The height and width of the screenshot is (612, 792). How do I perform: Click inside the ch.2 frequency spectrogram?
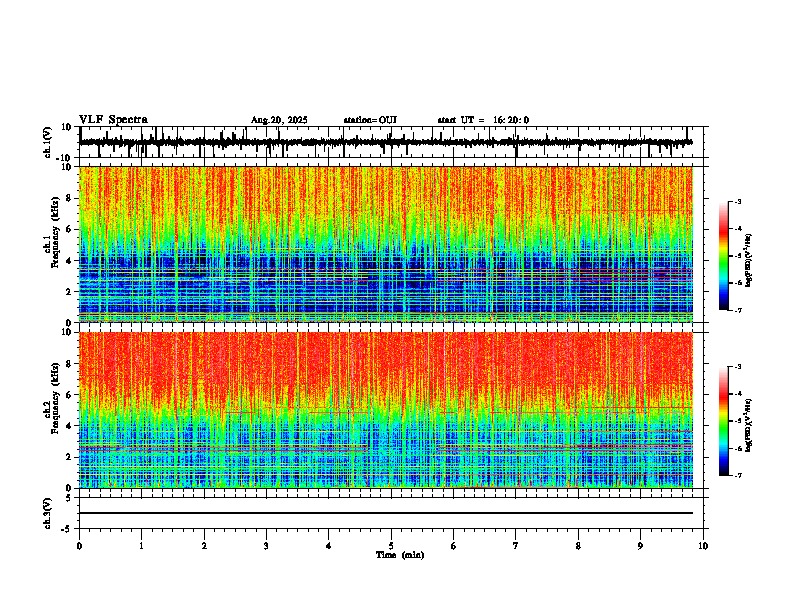click(x=386, y=410)
